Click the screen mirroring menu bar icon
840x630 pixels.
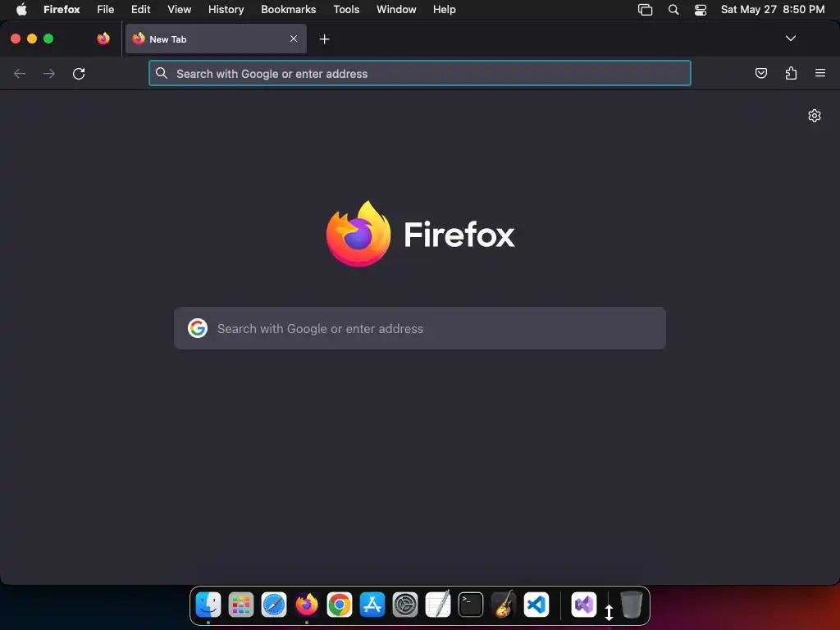[645, 10]
